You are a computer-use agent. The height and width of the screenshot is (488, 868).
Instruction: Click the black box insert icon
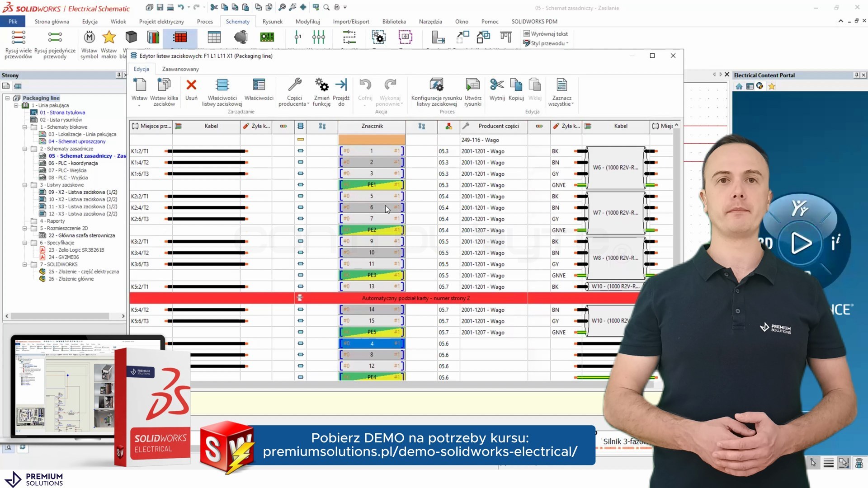pos(131,37)
